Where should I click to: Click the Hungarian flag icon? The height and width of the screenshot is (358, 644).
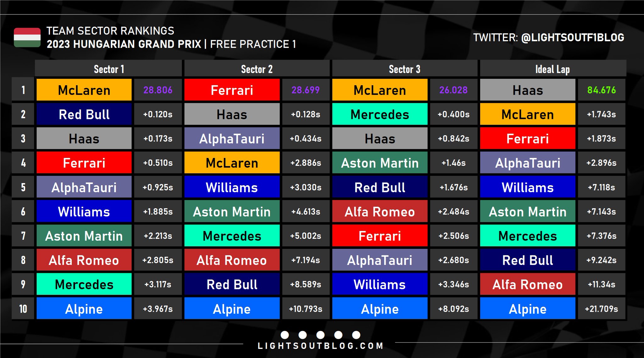[x=27, y=37]
